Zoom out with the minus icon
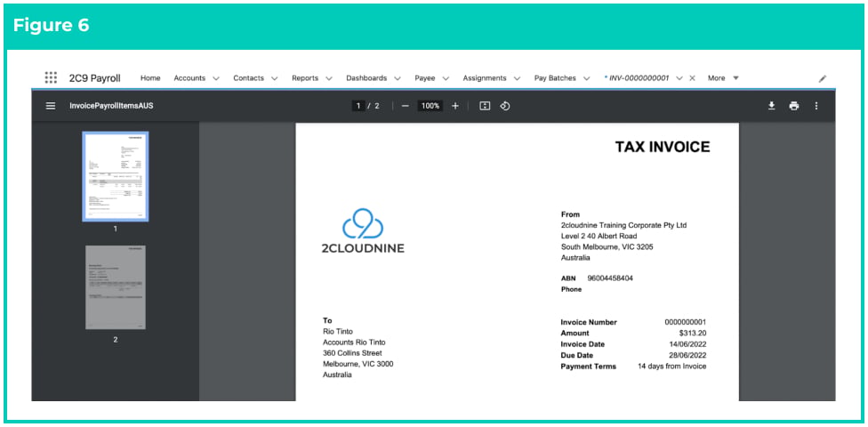Screen dimensions: 868x427 click(x=406, y=106)
